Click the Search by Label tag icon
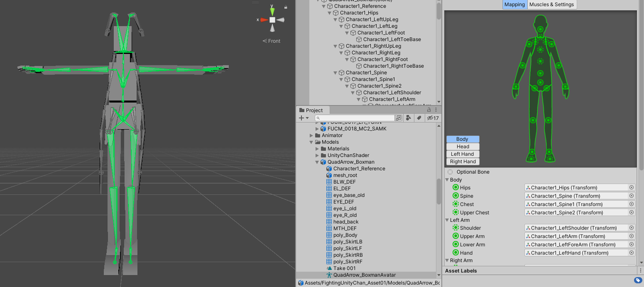 pyautogui.click(x=418, y=118)
